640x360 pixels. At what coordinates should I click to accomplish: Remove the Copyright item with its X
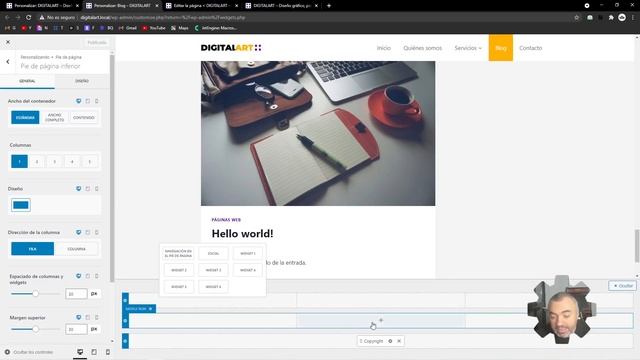click(x=399, y=341)
